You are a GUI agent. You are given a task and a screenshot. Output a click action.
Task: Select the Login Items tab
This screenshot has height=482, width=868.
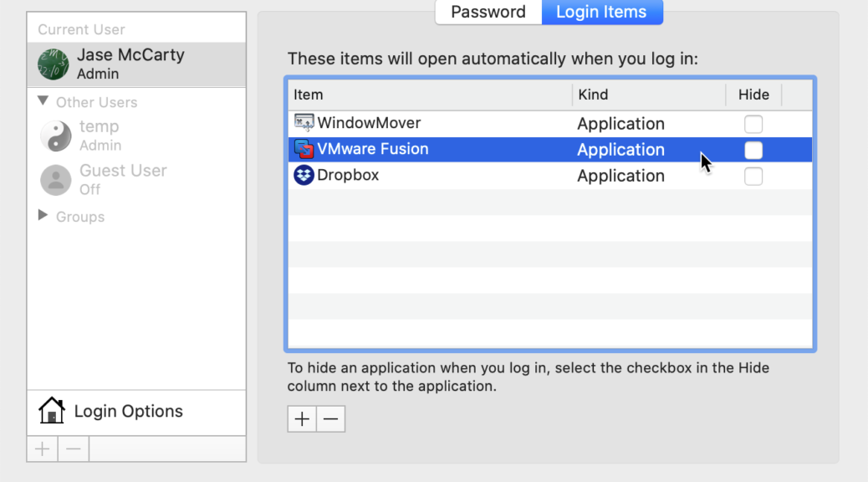pos(601,12)
